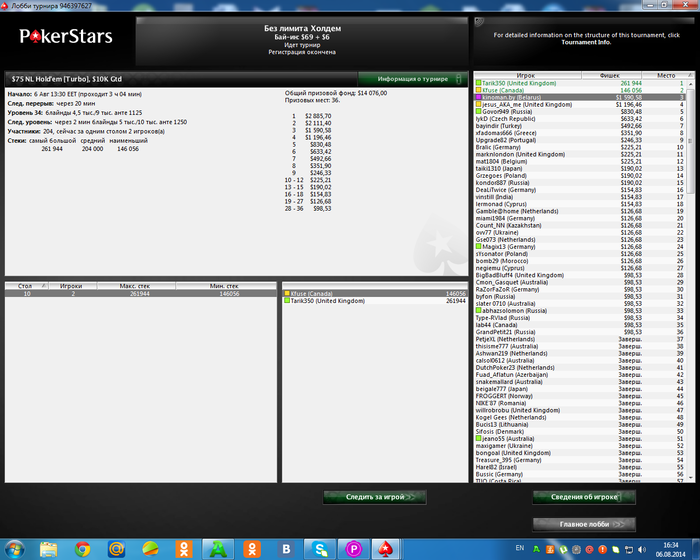The image size is (700, 560).
Task: Click the standings list vertical scrollbar thumb
Action: 691,140
